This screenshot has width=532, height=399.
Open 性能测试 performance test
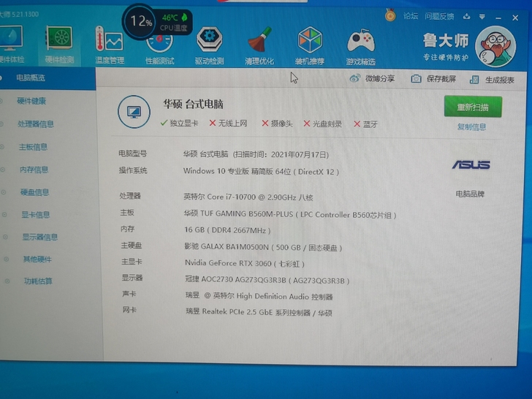(159, 49)
